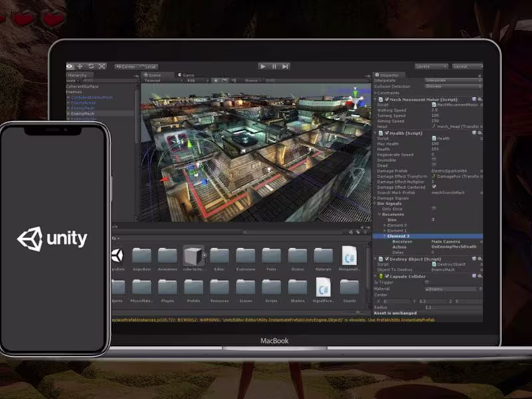The width and height of the screenshot is (532, 399).
Task: Open the Resources folder
Action: (219, 288)
